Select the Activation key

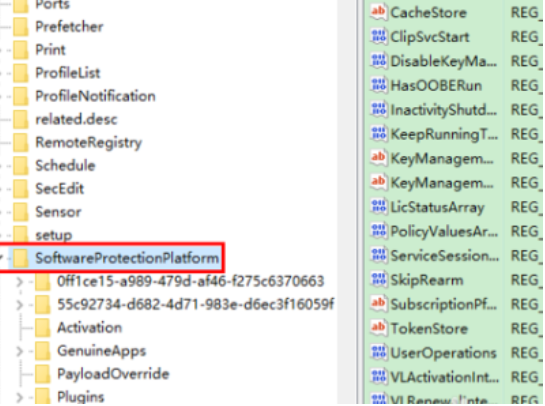coord(90,327)
